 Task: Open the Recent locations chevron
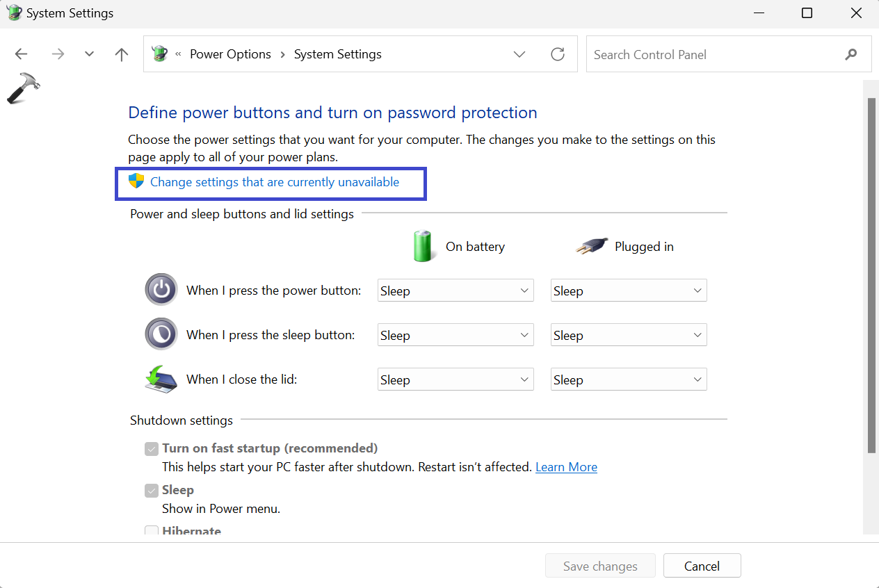[x=89, y=54]
